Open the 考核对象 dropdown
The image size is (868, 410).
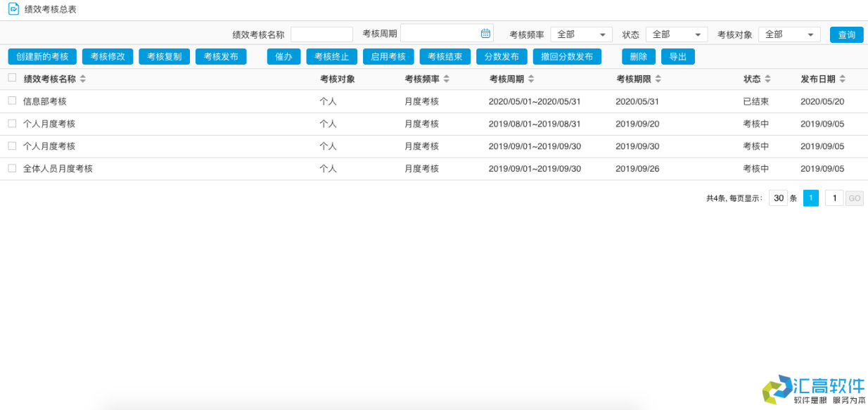coord(789,33)
